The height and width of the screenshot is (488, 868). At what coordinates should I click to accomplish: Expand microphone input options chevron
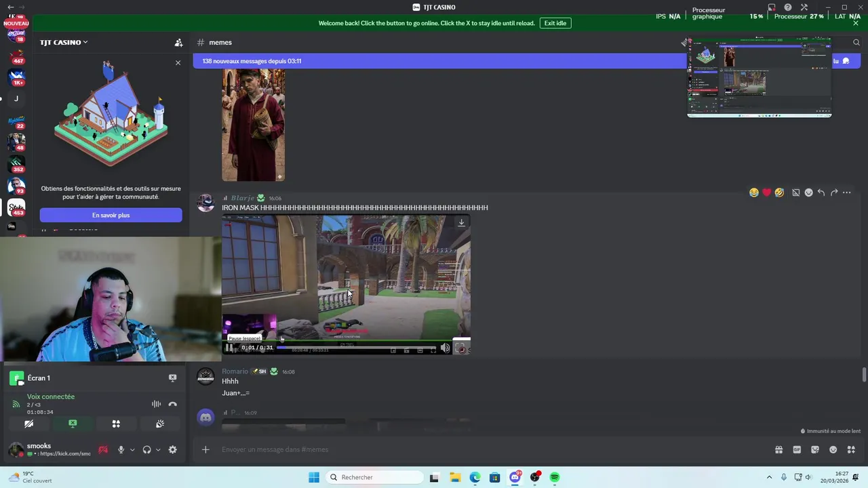click(132, 449)
